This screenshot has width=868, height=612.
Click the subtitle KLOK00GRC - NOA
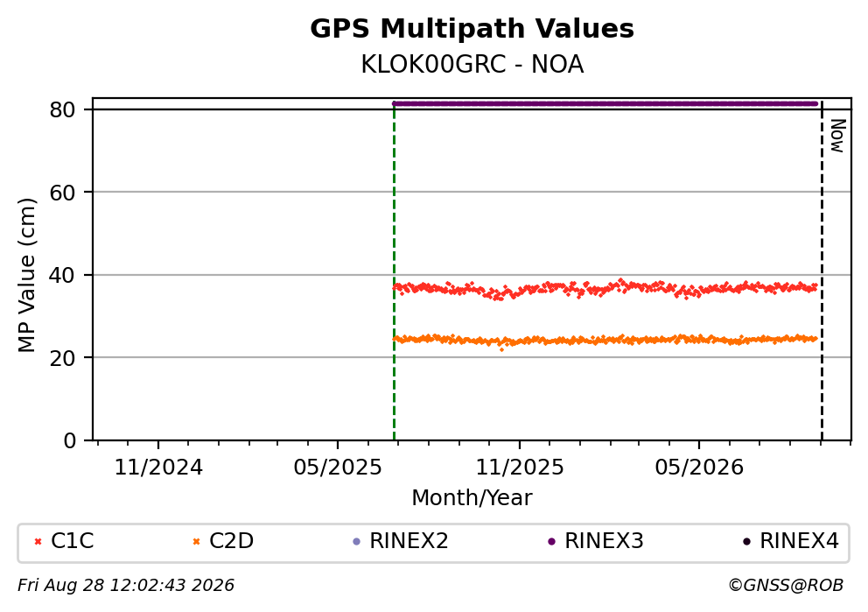(x=472, y=64)
